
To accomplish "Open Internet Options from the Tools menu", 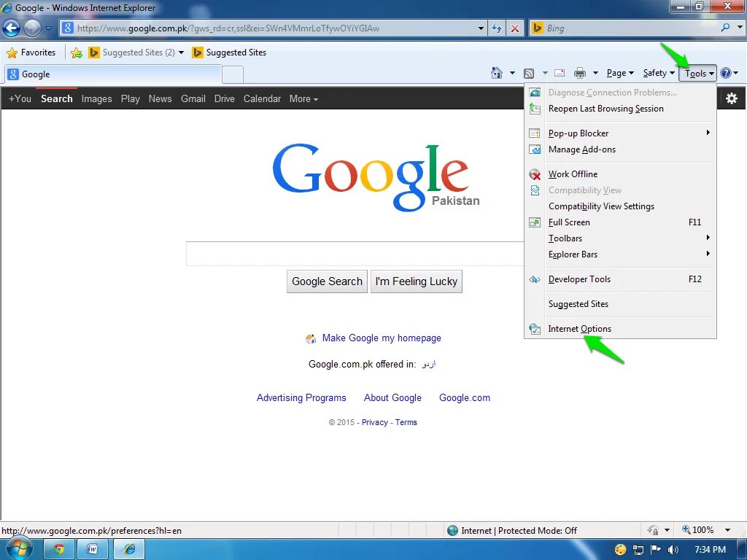I will [x=620, y=329].
